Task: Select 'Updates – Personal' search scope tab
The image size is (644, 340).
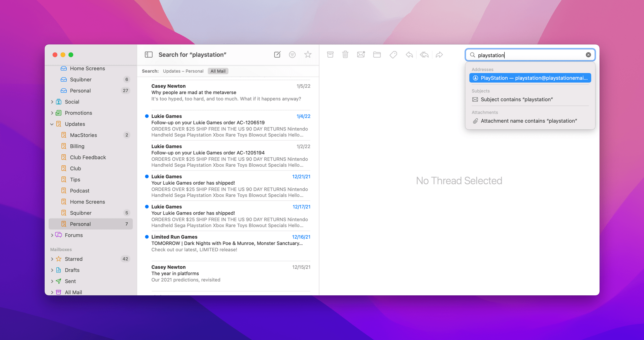Action: point(183,71)
